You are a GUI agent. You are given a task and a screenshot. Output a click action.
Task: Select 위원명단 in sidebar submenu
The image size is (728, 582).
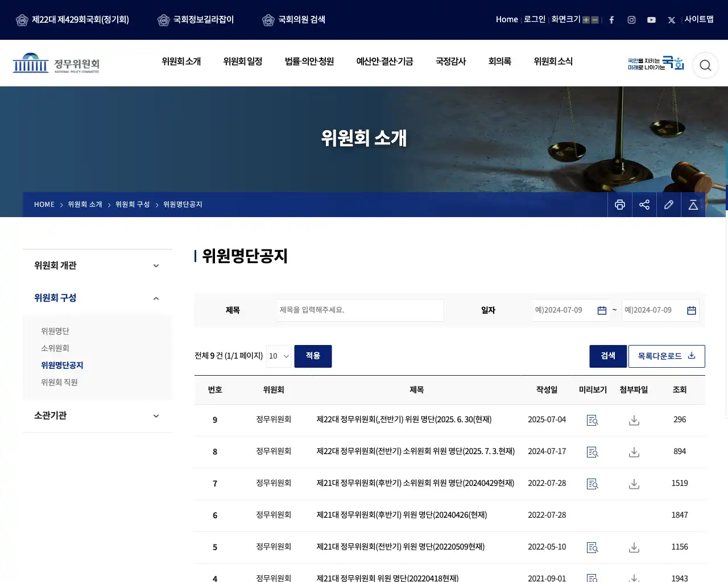(55, 331)
